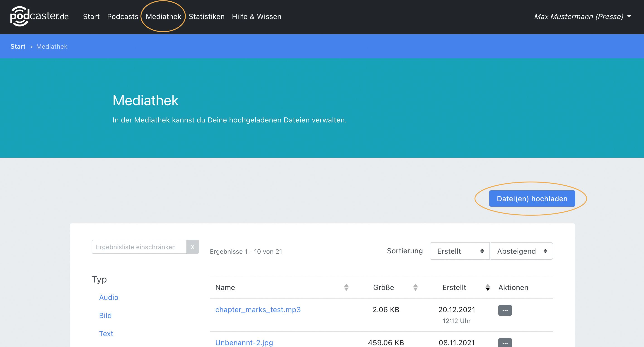Click the Mediathek breadcrumb entry
This screenshot has width=644, height=347.
[52, 46]
